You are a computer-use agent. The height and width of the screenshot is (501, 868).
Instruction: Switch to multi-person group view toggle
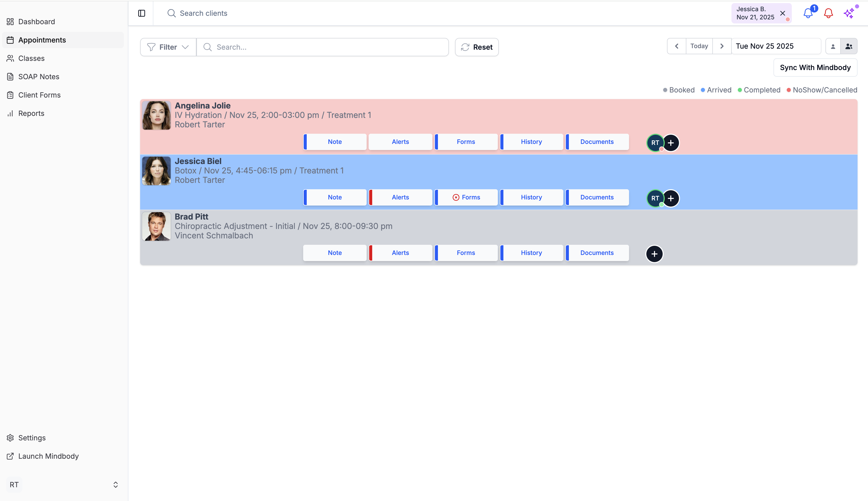(x=849, y=46)
